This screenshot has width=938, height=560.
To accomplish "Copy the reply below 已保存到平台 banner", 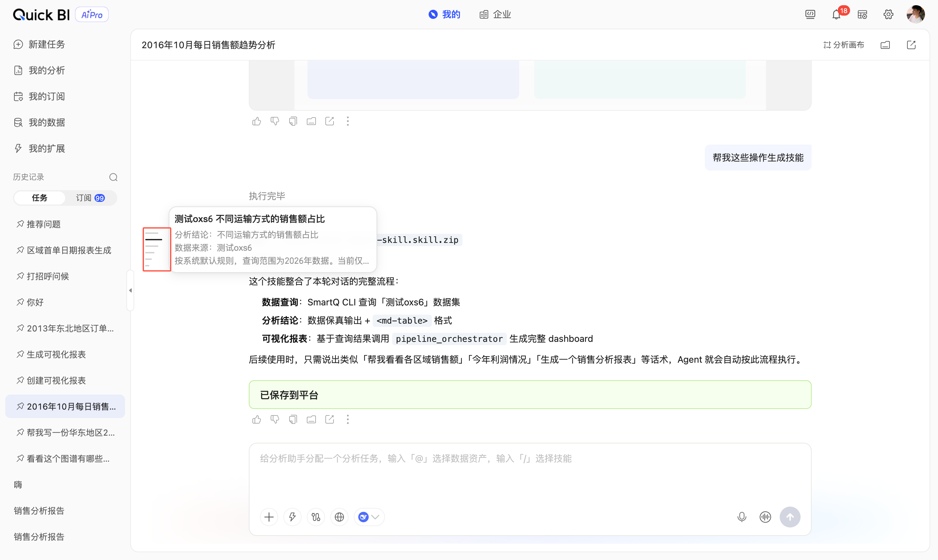I will 293,419.
